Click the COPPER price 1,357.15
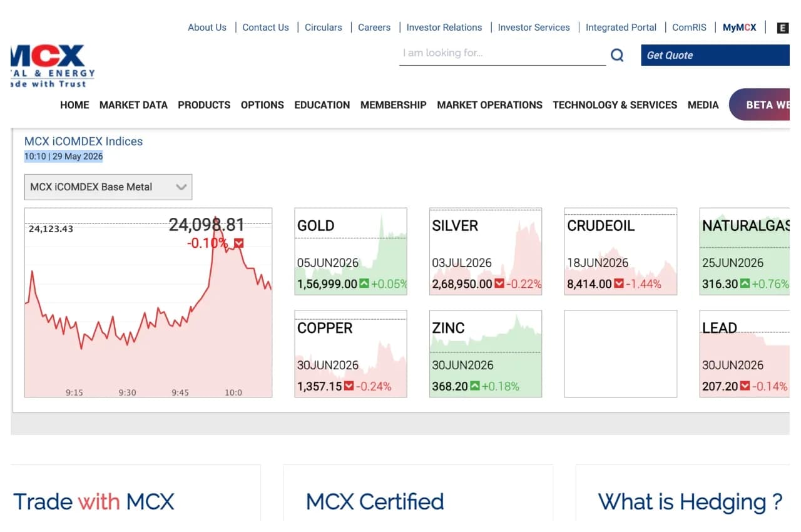 pos(320,387)
